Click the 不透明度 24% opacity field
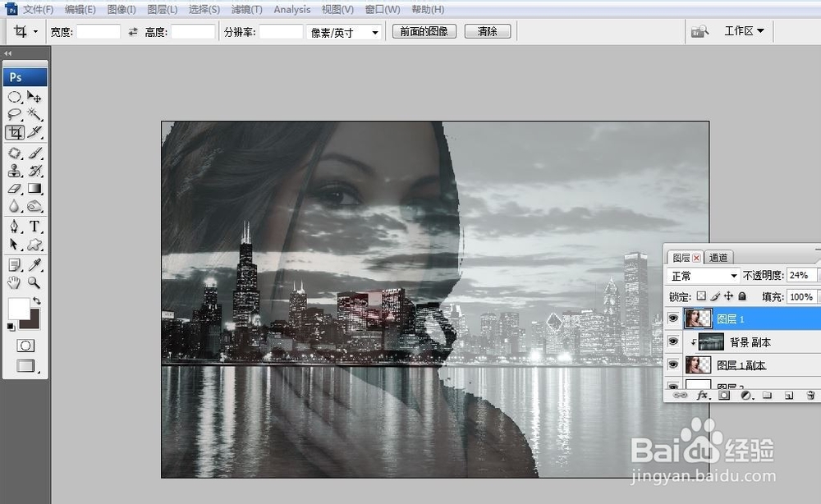Image resolution: width=821 pixels, height=504 pixels. click(x=801, y=275)
